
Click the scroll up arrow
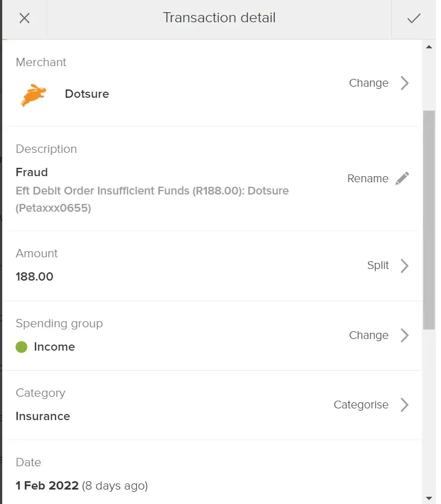[x=429, y=47]
